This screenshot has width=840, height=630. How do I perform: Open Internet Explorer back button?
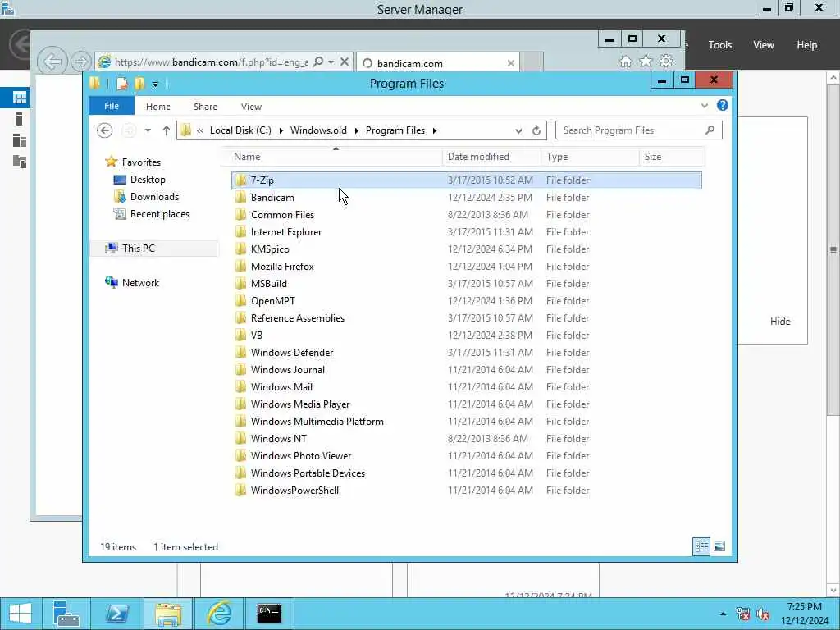[52, 62]
